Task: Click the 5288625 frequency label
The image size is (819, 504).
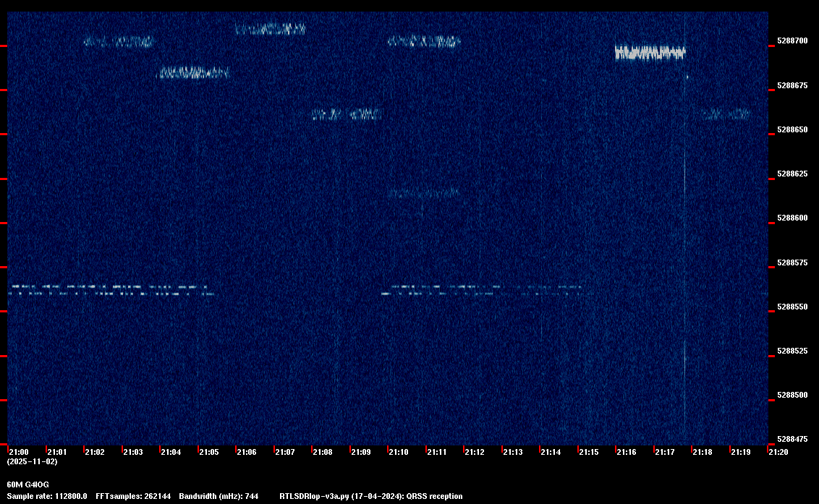Action: 792,174
